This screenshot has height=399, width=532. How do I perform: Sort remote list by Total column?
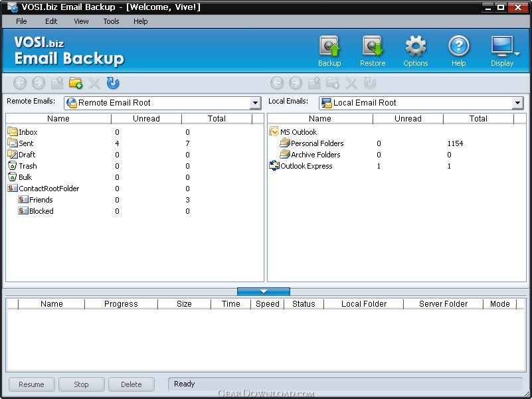pos(217,118)
